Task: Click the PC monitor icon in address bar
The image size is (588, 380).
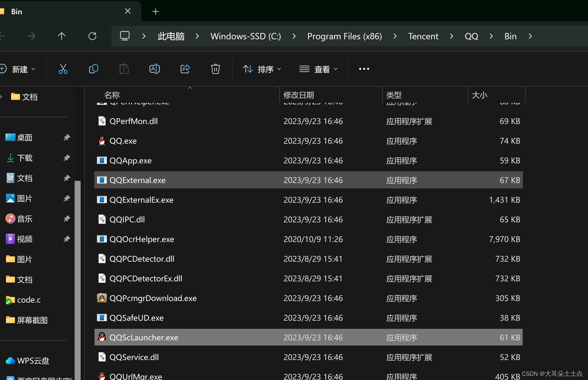Action: point(125,36)
